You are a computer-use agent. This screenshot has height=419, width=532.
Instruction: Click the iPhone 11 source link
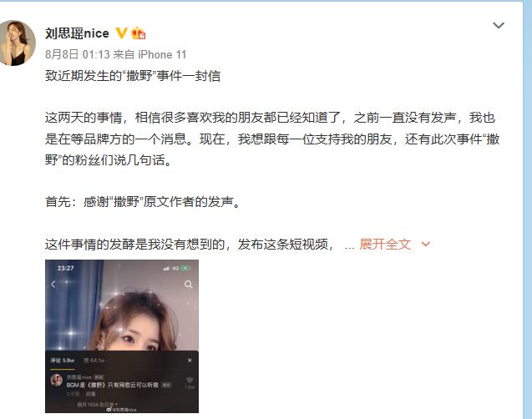[163, 54]
